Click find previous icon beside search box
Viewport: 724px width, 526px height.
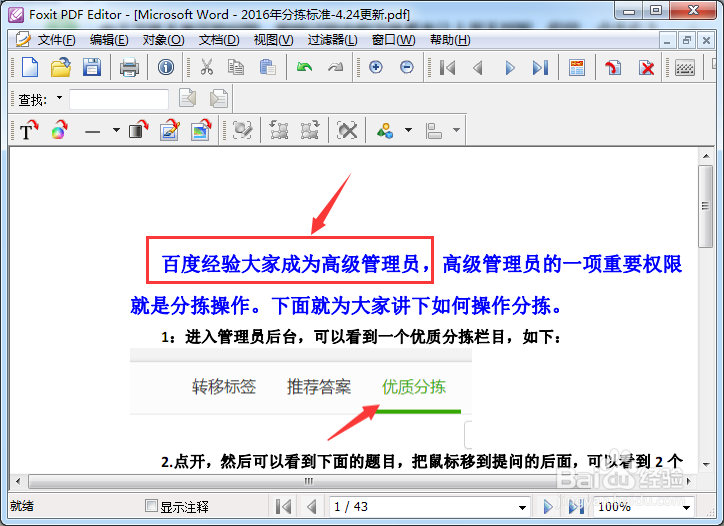point(188,98)
